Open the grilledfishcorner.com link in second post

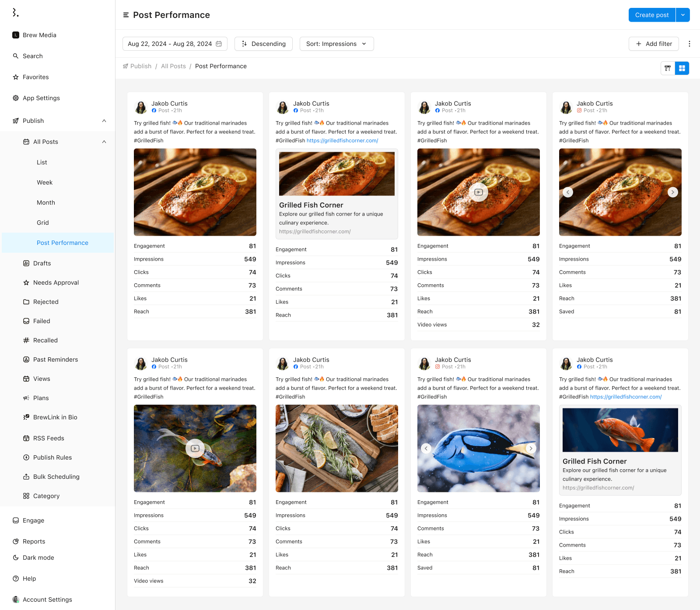coord(342,141)
